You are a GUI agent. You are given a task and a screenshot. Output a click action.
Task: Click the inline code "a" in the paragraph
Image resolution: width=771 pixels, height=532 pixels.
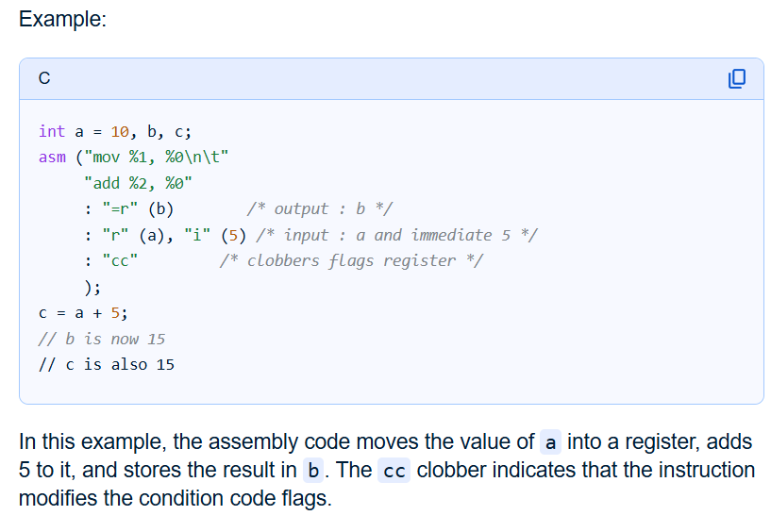click(x=551, y=442)
